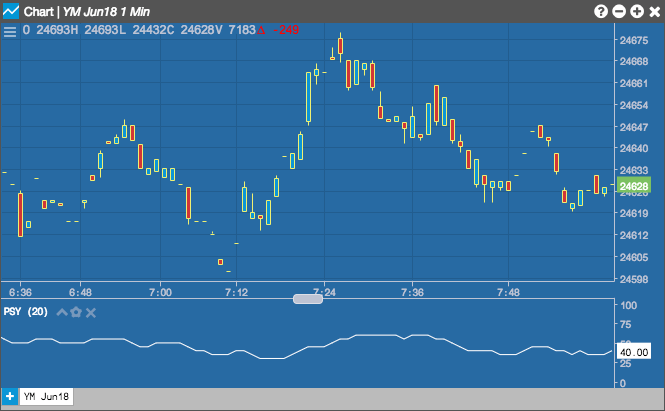Click the 24598 price axis label
This screenshot has height=411, width=665.
click(x=634, y=280)
